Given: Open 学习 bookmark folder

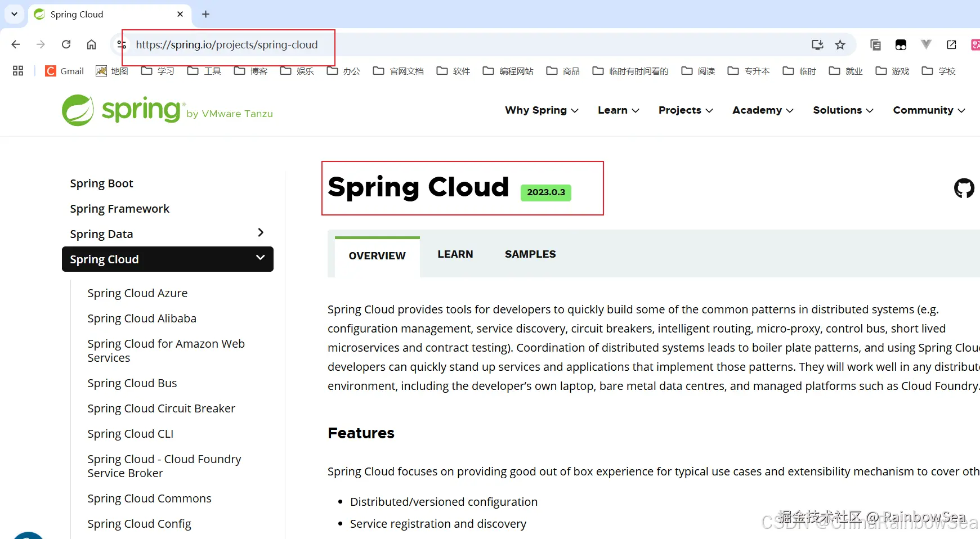Looking at the screenshot, I should tap(158, 71).
